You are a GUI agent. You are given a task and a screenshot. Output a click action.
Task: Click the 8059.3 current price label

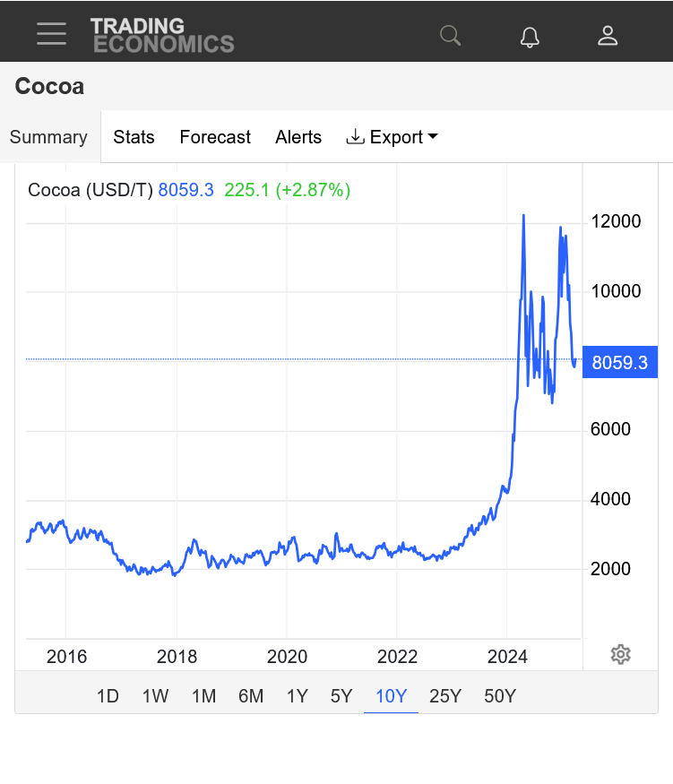coord(620,362)
